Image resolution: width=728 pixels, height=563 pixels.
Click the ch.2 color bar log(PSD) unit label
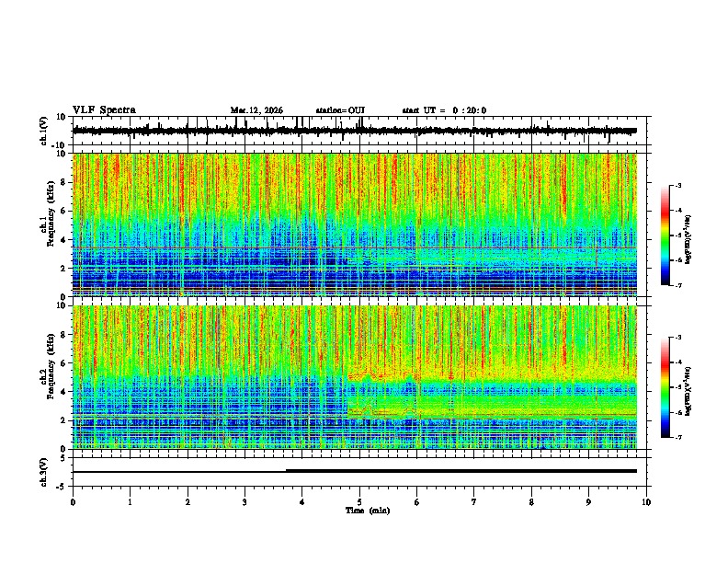pos(688,391)
